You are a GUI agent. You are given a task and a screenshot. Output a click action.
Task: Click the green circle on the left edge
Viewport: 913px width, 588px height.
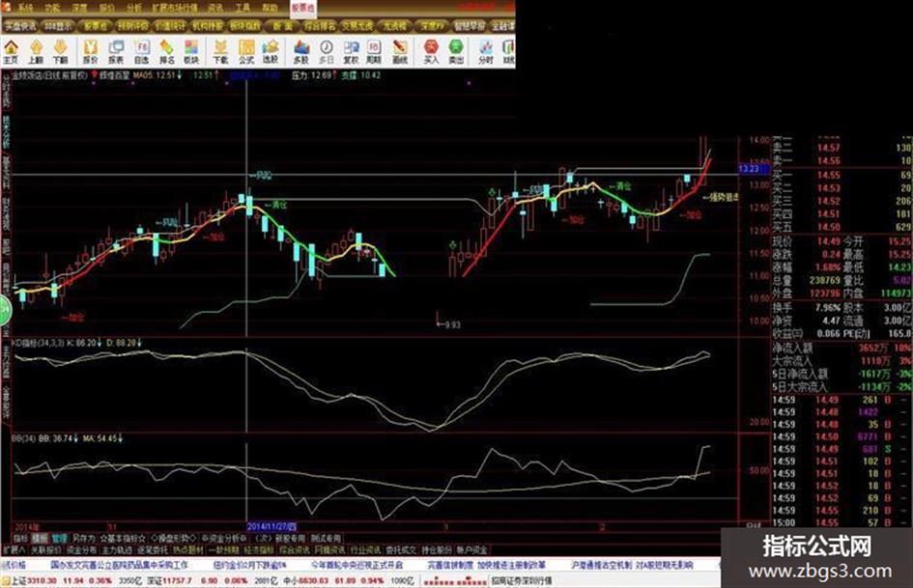pyautogui.click(x=4, y=310)
